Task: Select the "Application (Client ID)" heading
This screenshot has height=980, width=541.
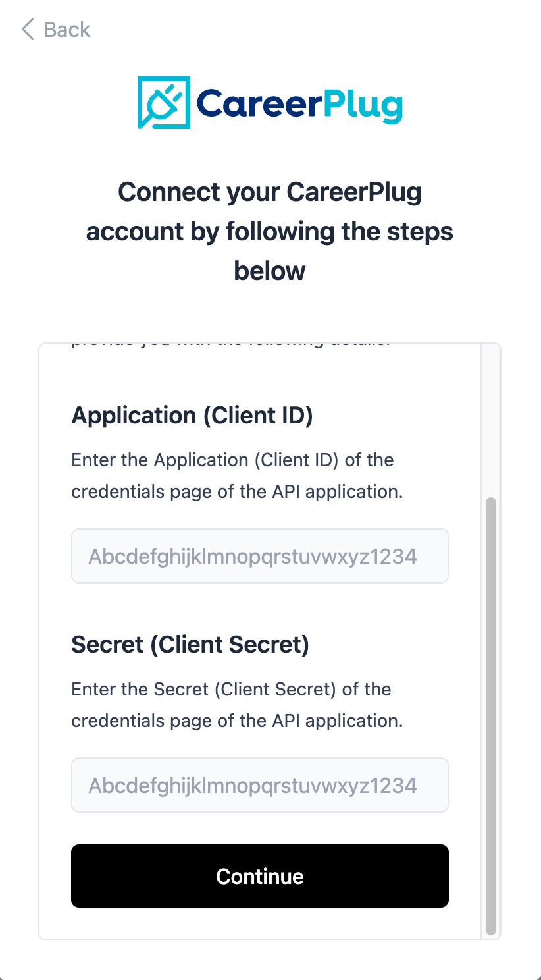Action: coord(192,416)
